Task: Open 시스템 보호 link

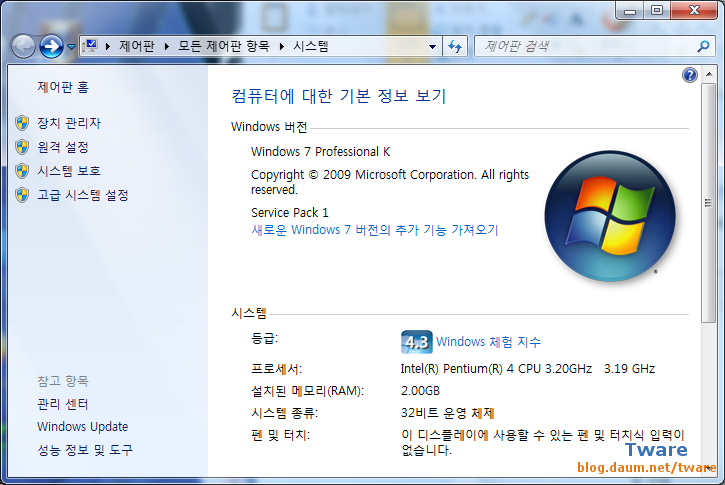Action: pos(69,171)
